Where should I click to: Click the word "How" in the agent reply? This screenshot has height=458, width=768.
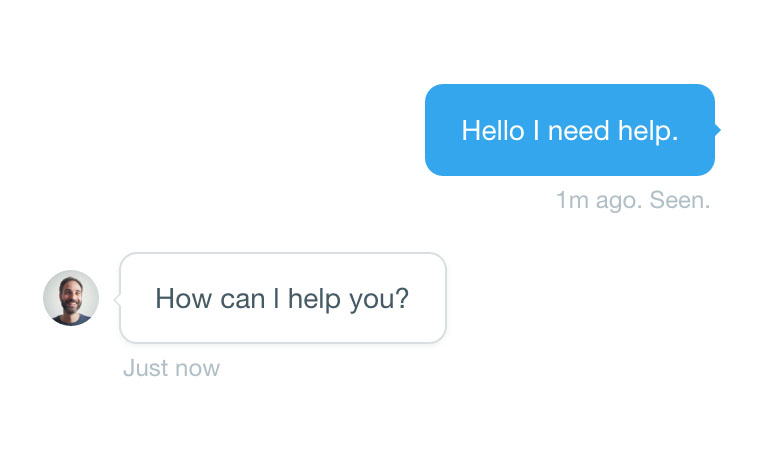click(184, 298)
